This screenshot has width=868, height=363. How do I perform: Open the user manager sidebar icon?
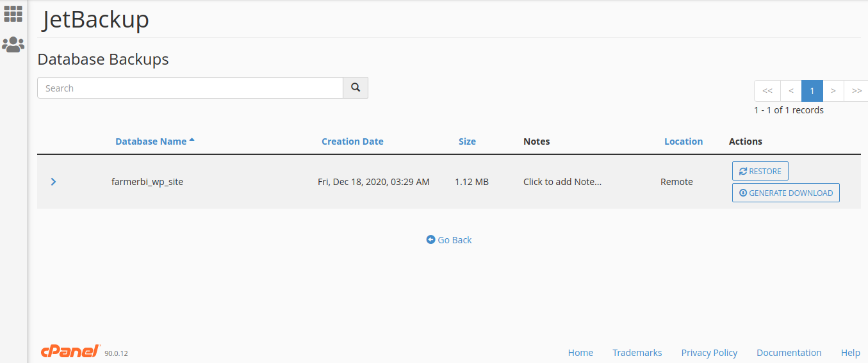(x=13, y=44)
